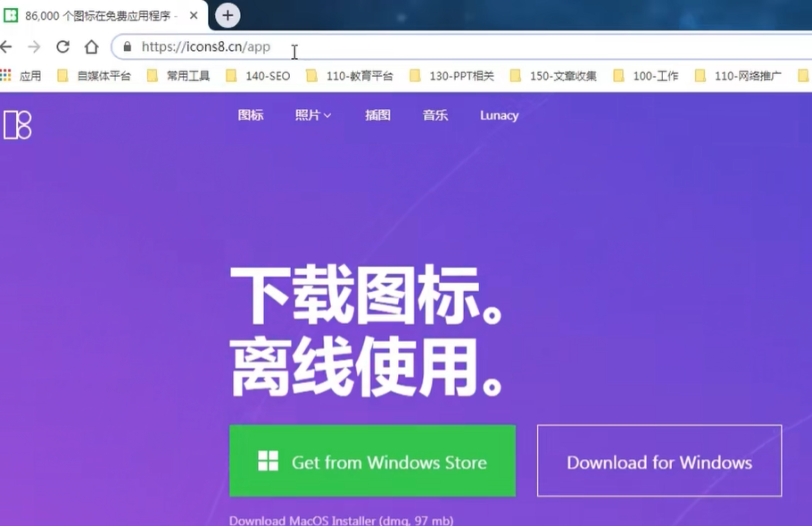Go to browser home page icon
The height and width of the screenshot is (526, 812).
(x=92, y=46)
